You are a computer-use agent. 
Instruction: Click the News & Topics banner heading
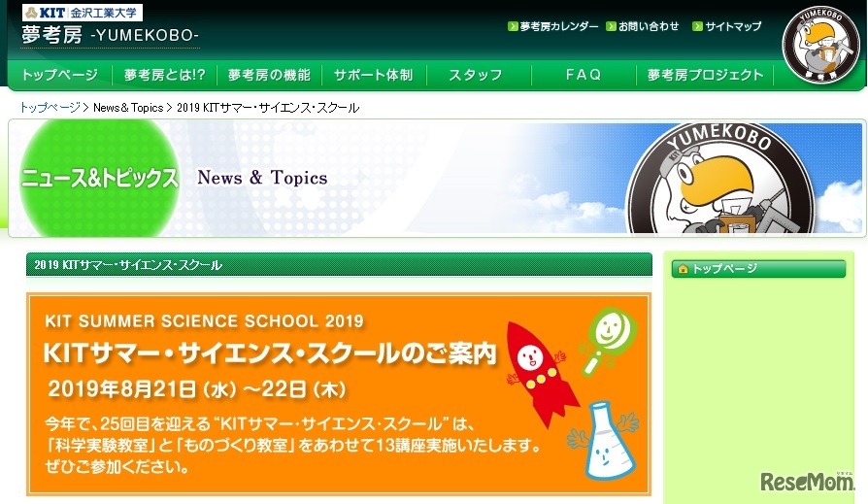point(262,178)
